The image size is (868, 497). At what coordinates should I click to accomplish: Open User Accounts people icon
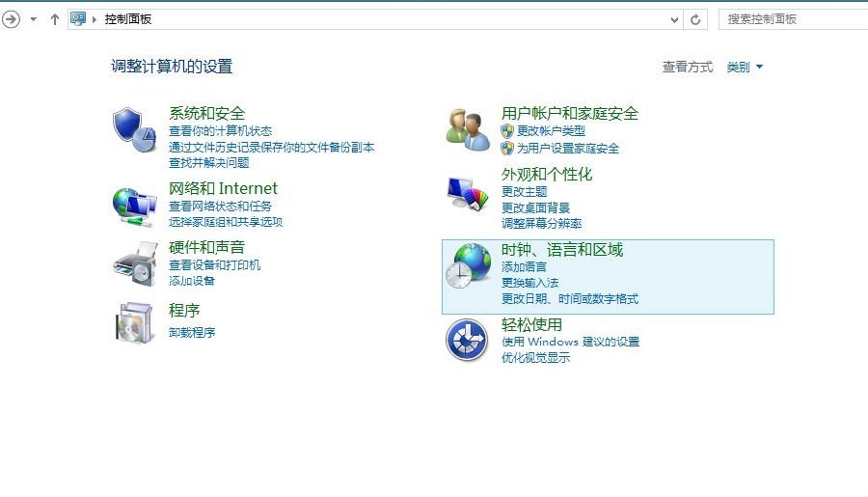coord(468,130)
